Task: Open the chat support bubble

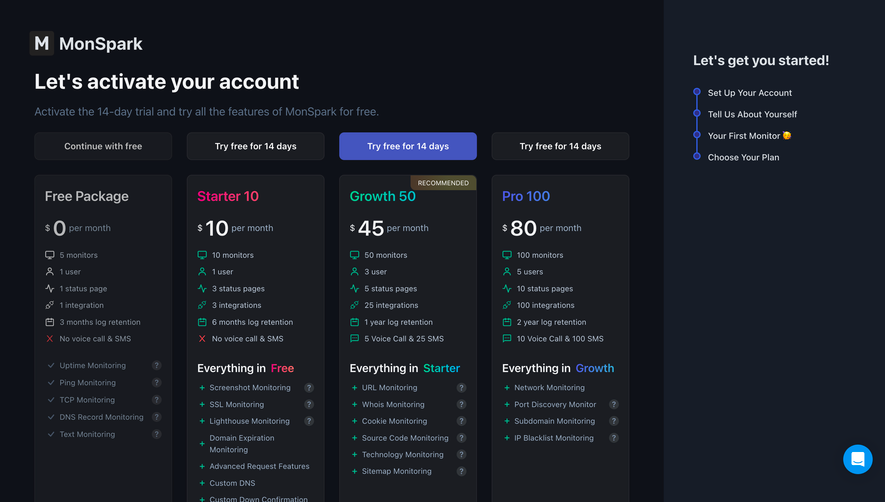Action: 857,459
